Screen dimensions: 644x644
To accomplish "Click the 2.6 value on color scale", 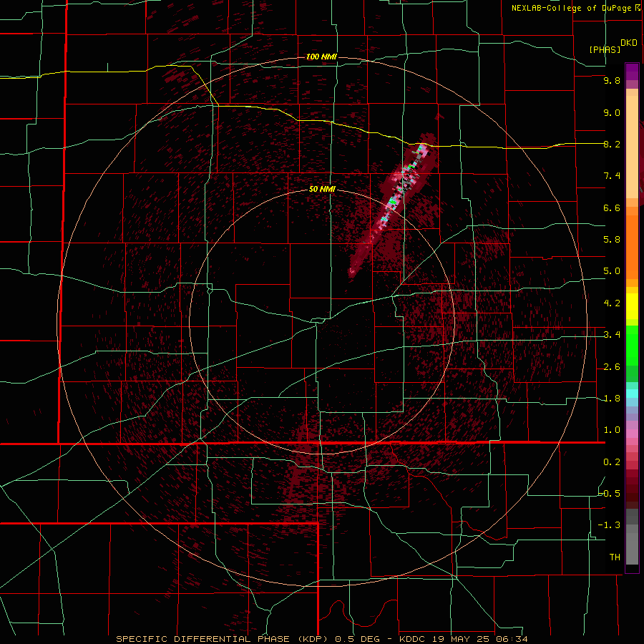I will 612,367.
